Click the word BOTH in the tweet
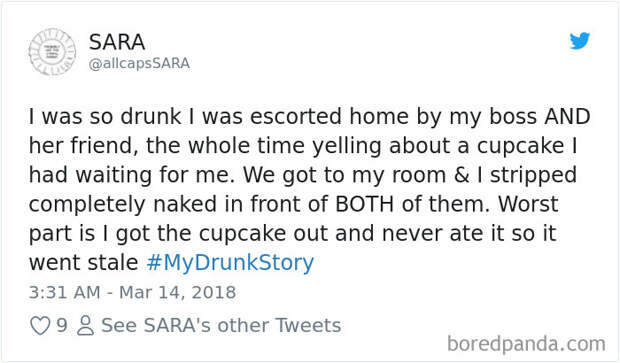 (x=364, y=204)
